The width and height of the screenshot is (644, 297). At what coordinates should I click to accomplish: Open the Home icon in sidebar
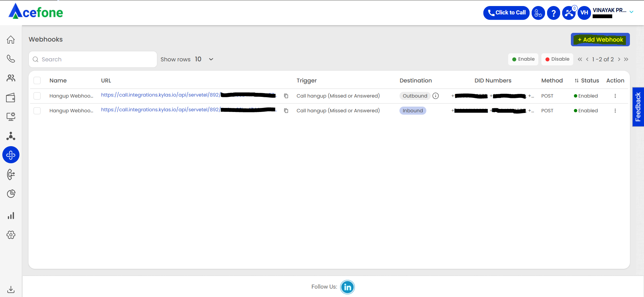tap(11, 40)
